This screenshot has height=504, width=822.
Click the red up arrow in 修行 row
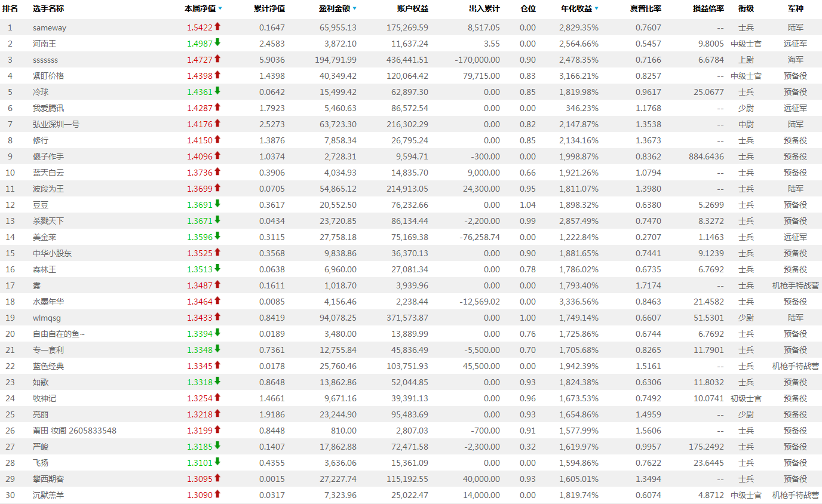click(x=217, y=139)
